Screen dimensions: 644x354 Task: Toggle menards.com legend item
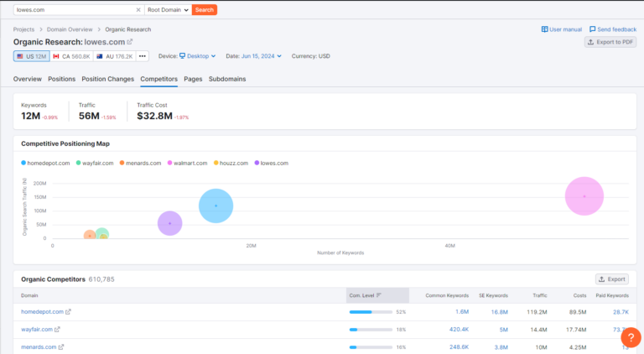[x=141, y=163]
